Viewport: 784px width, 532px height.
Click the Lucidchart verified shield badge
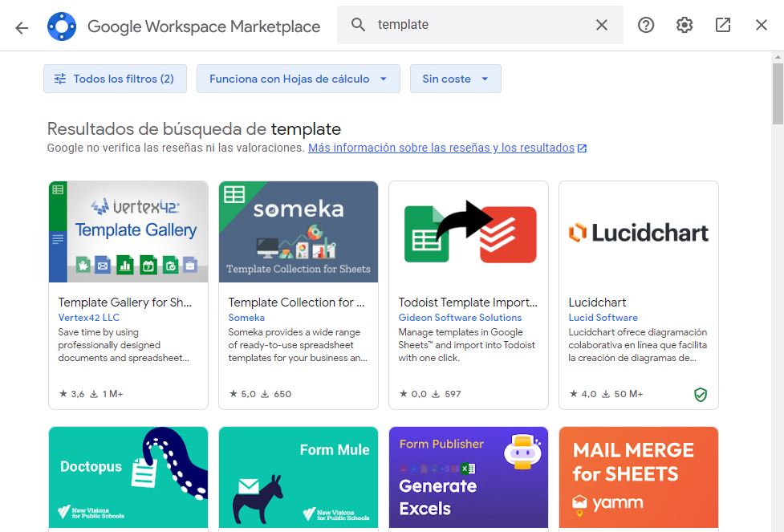[x=701, y=395]
